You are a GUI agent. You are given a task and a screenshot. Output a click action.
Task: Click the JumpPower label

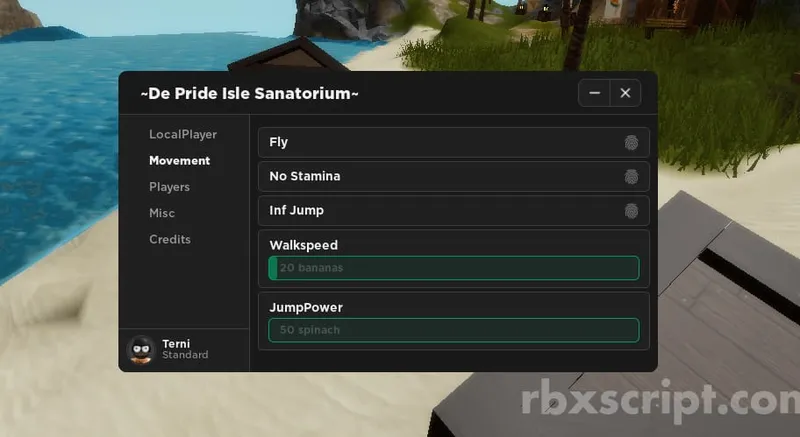point(306,307)
